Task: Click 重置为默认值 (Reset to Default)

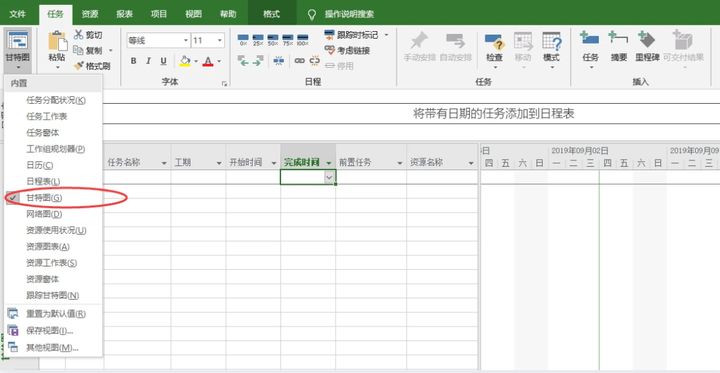Action: pyautogui.click(x=53, y=314)
